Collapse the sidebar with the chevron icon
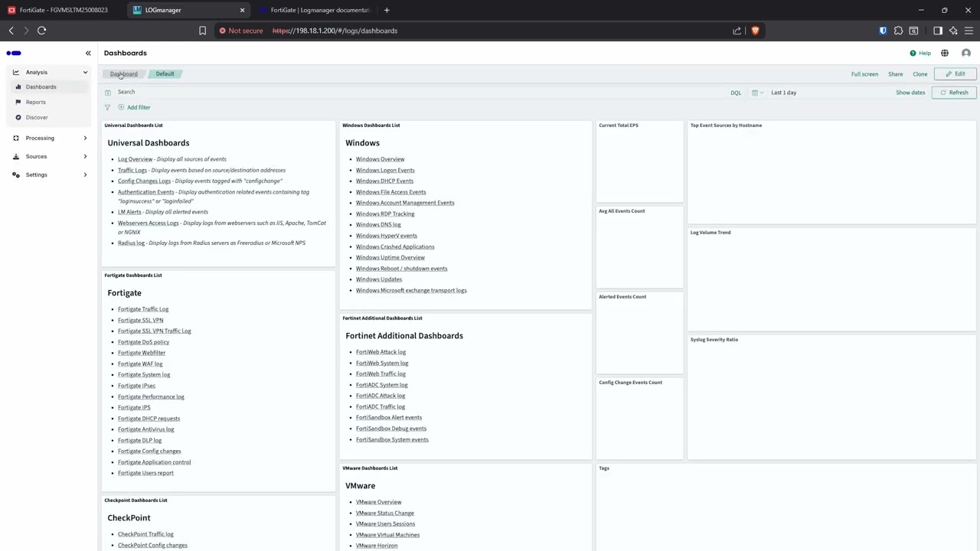This screenshot has height=551, width=980. [x=88, y=53]
